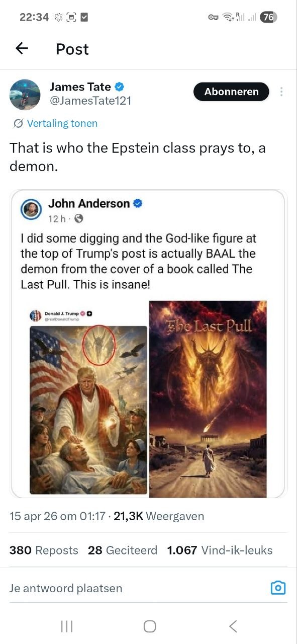Screen dimensions: 297x644
Task: Tap the Android recent apps navigation icon
Action: point(66,626)
